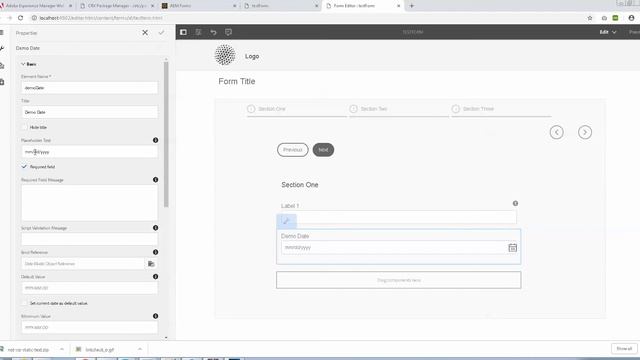Show help for Default Value
Screen dimensions: 640x360
(x=156, y=276)
